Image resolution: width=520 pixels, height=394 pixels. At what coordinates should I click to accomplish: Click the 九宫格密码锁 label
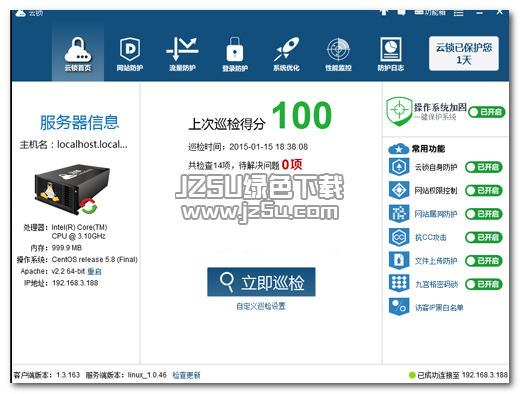(436, 284)
